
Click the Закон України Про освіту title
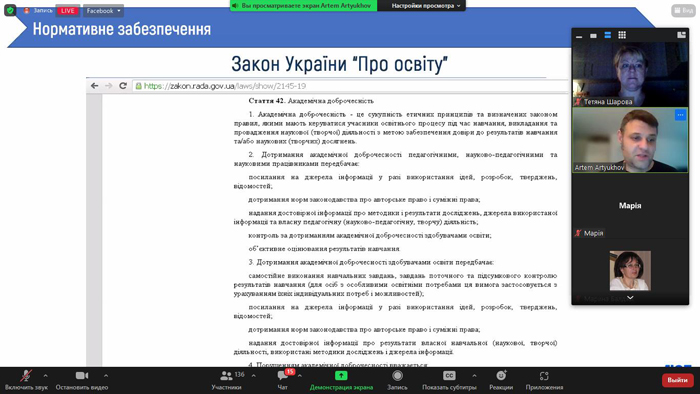point(339,64)
